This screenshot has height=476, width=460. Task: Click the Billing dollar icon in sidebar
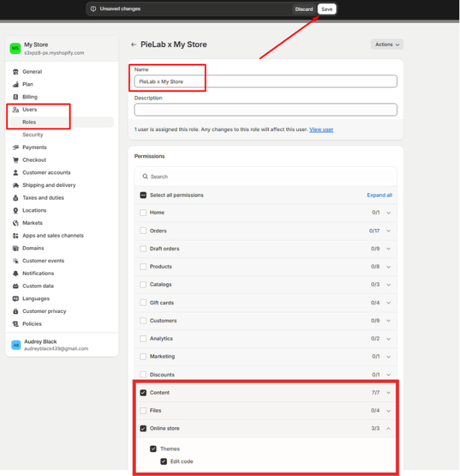(x=16, y=97)
